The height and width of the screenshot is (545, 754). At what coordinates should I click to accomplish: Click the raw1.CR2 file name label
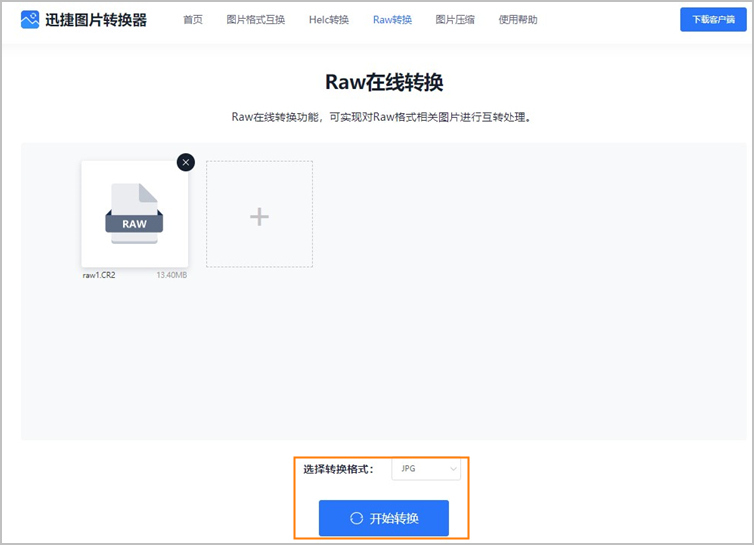click(98, 275)
